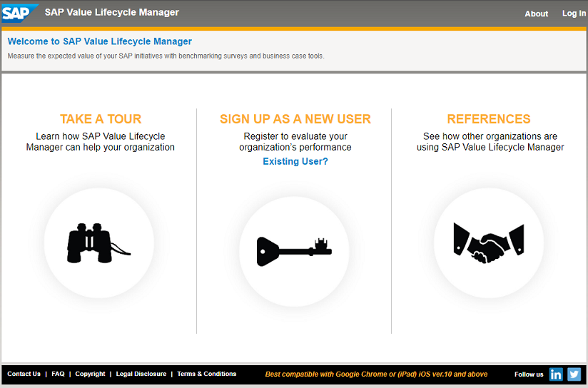Click the Existing User? link
The width and height of the screenshot is (588, 388).
295,161
